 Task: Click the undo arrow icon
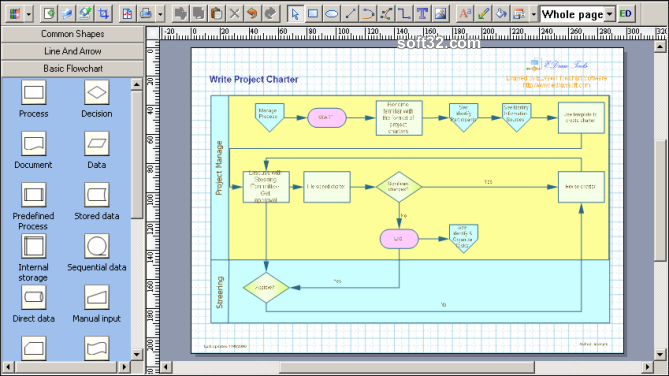(252, 14)
